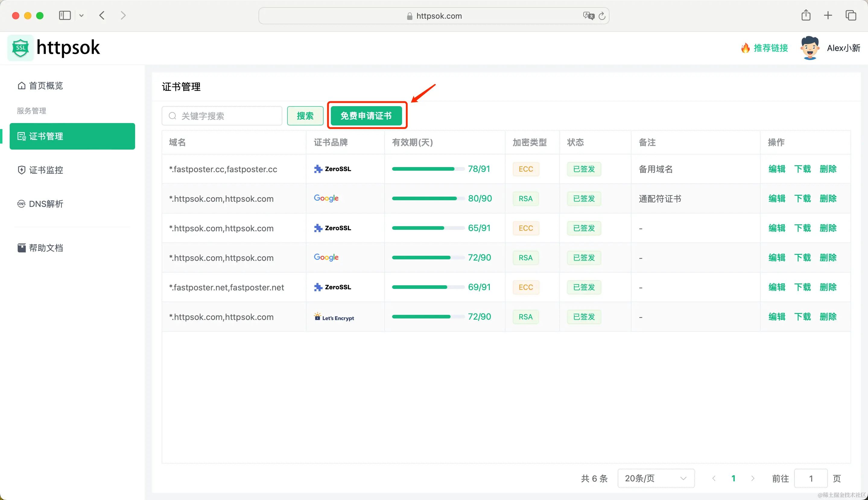This screenshot has height=500, width=868.
Task: Click next page arrow in pagination
Action: 752,478
